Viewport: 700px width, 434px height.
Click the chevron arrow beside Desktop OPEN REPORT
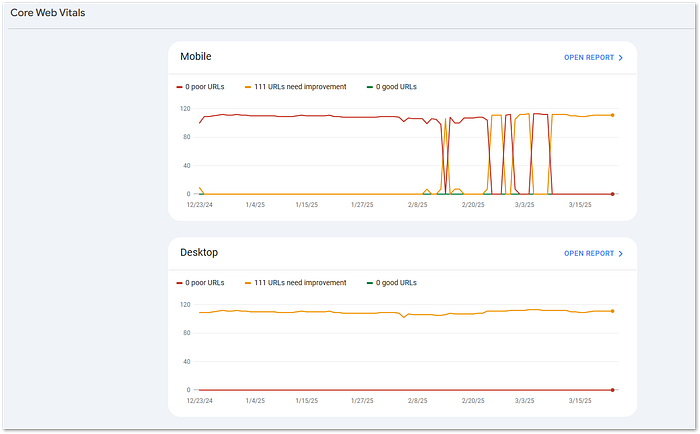[x=621, y=254]
